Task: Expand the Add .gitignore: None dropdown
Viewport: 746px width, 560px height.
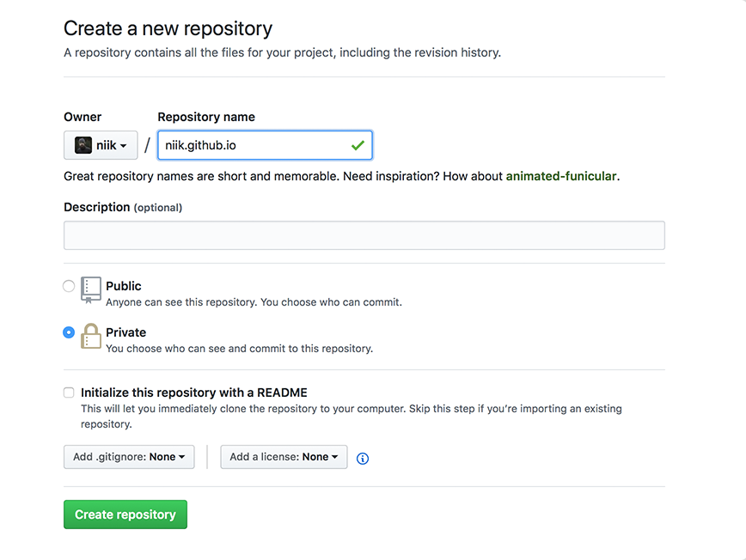Action: (128, 457)
